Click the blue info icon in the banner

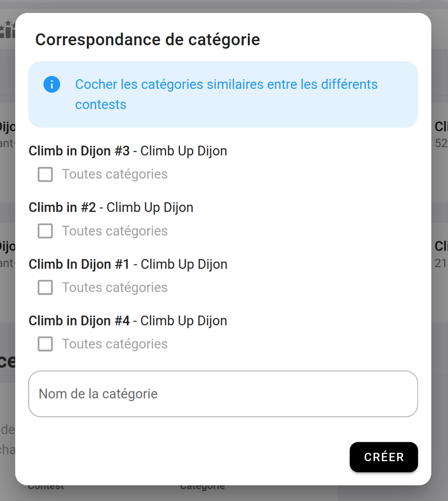(x=52, y=85)
